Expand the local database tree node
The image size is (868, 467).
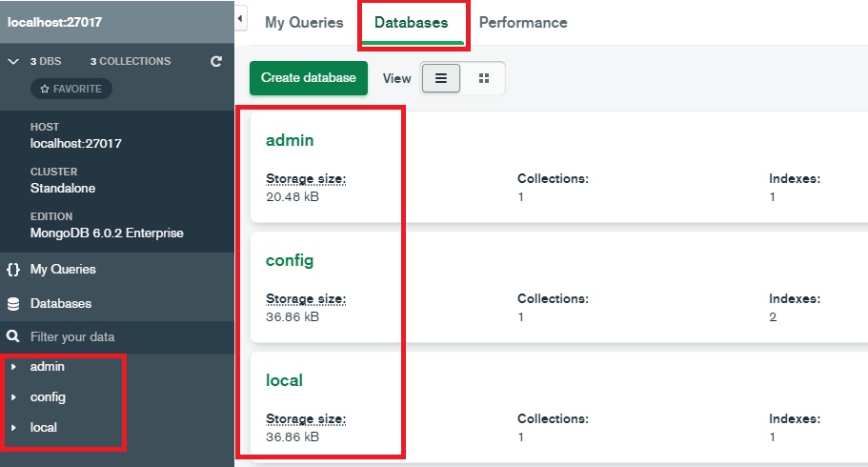pyautogui.click(x=13, y=428)
